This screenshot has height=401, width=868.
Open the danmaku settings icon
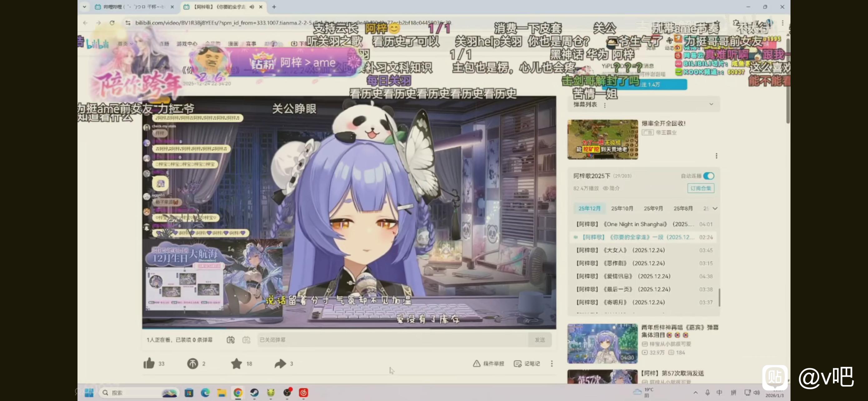point(246,340)
